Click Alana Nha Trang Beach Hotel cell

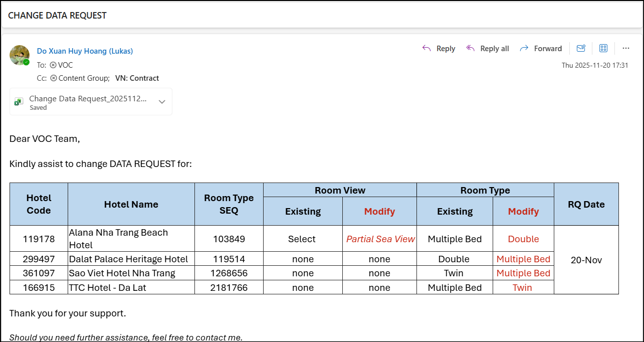(x=131, y=239)
